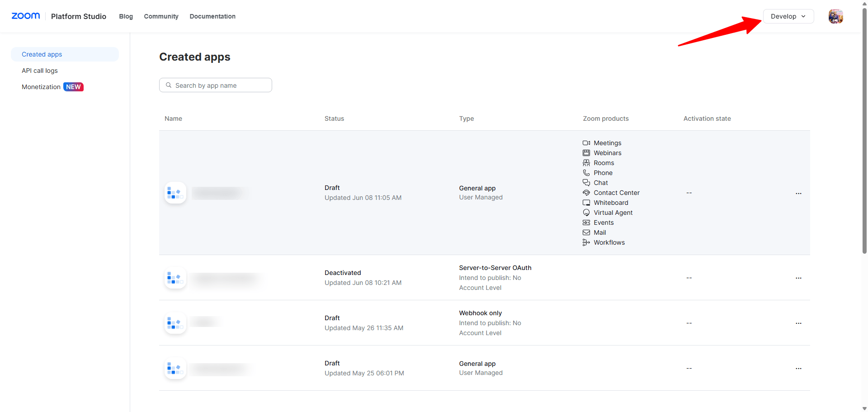Click the Chat bubbles icon
The image size is (868, 412).
(586, 183)
